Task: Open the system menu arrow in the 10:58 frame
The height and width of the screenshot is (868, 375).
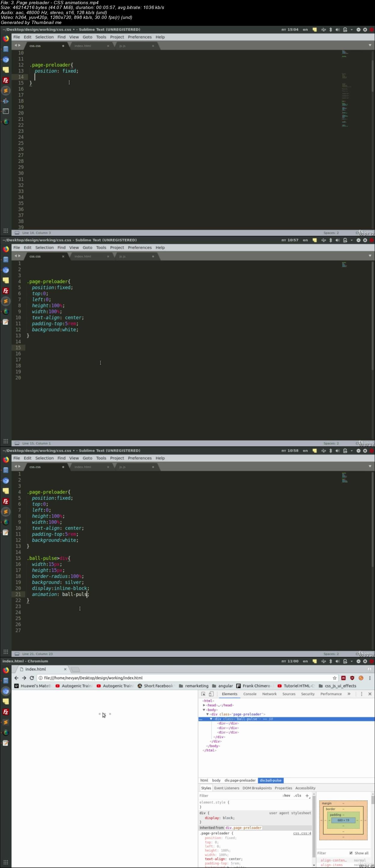Action: [x=351, y=451]
